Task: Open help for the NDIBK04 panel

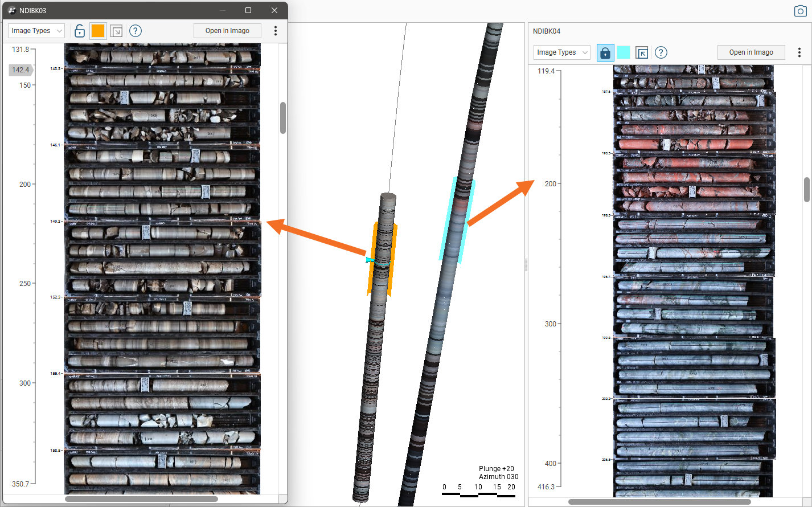Action: point(661,52)
